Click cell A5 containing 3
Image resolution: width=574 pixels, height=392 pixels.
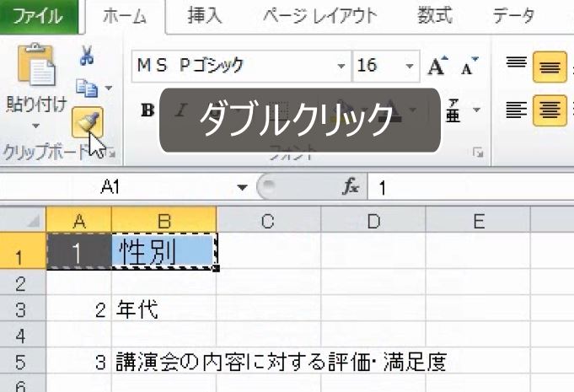79,362
